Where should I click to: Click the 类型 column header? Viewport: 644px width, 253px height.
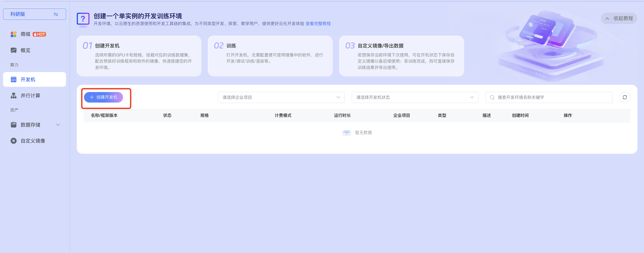[442, 115]
